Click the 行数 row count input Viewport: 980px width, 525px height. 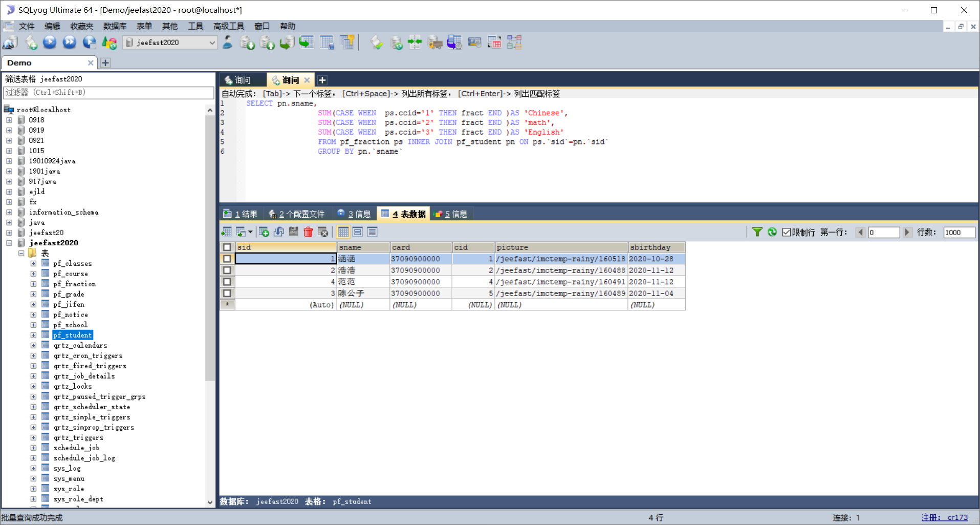pyautogui.click(x=959, y=232)
